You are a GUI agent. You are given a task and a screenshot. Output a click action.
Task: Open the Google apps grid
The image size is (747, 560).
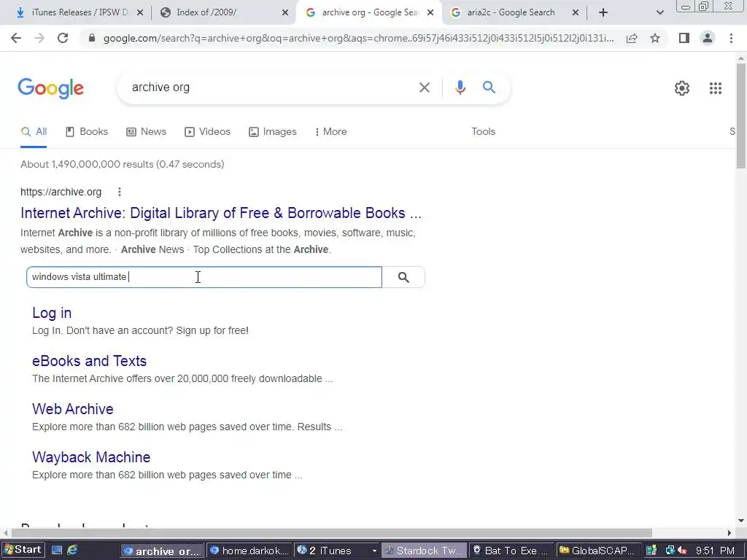click(x=716, y=88)
